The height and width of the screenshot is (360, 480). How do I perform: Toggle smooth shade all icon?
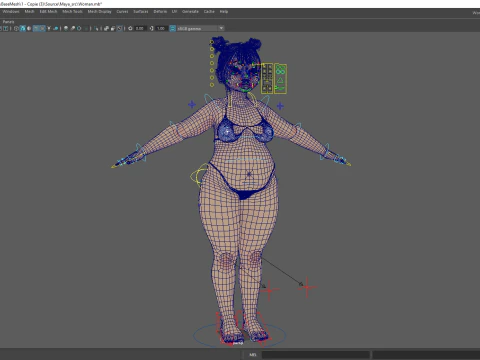[x=23, y=29]
